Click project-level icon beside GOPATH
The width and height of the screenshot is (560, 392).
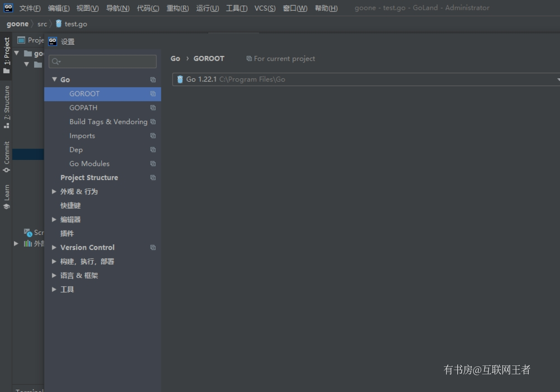coord(153,108)
